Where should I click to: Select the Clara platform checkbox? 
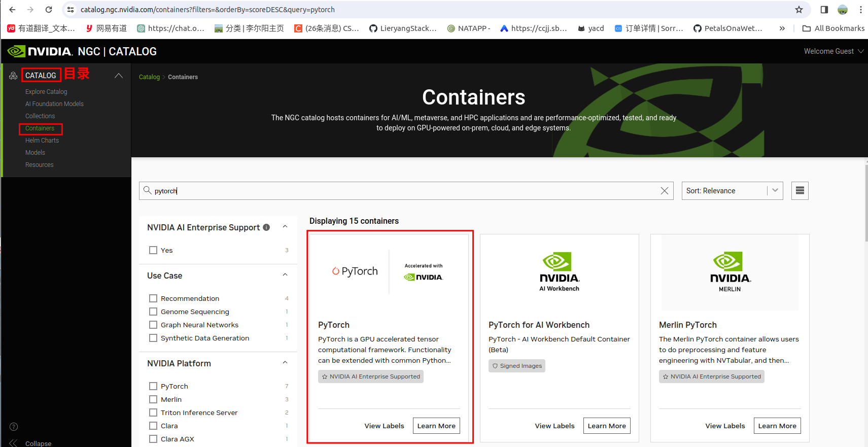(x=153, y=426)
